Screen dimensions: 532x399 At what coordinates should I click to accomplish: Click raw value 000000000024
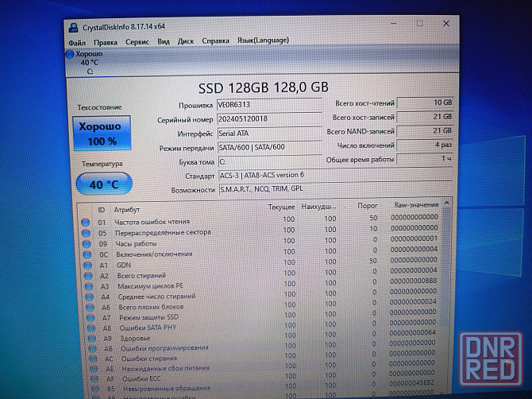(x=413, y=301)
